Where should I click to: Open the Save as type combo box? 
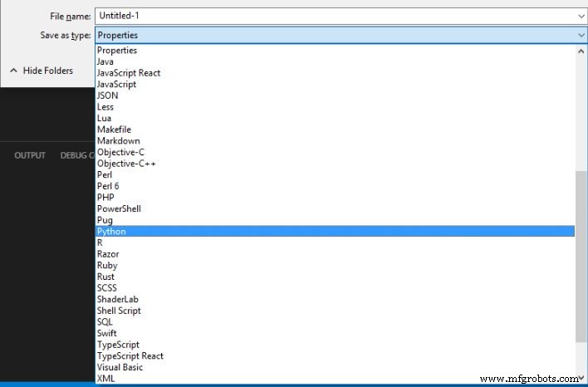pos(341,35)
